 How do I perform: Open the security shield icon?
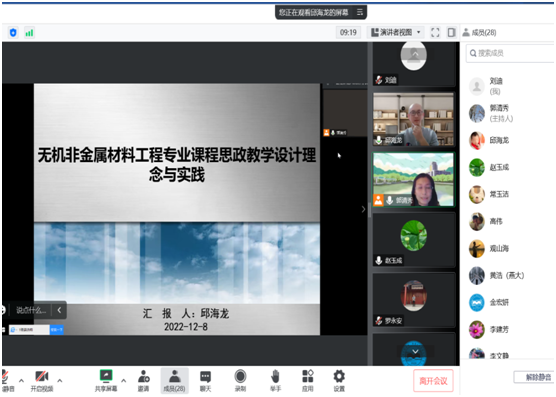(x=13, y=33)
